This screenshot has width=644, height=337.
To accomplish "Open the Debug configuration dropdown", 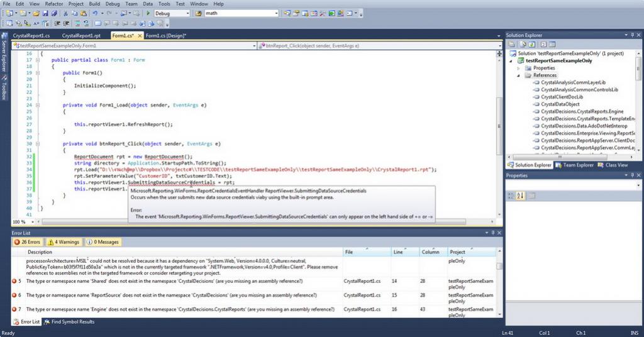I will pos(187,13).
